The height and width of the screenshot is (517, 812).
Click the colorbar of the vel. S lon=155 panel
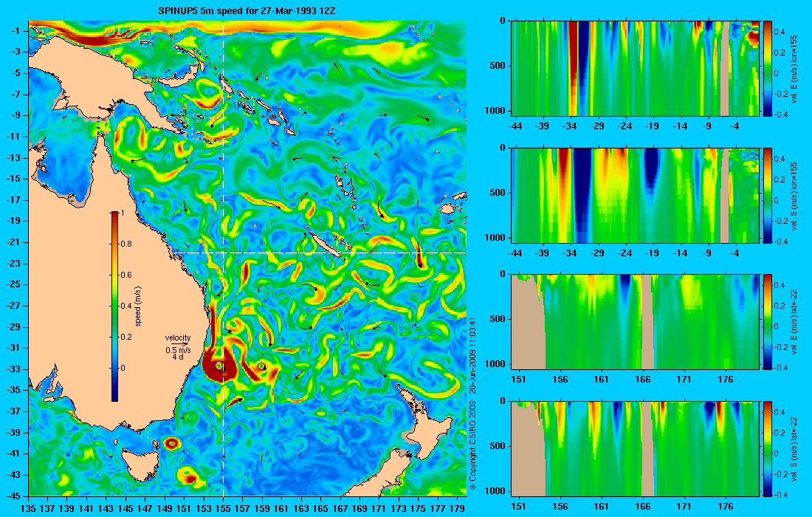(767, 195)
